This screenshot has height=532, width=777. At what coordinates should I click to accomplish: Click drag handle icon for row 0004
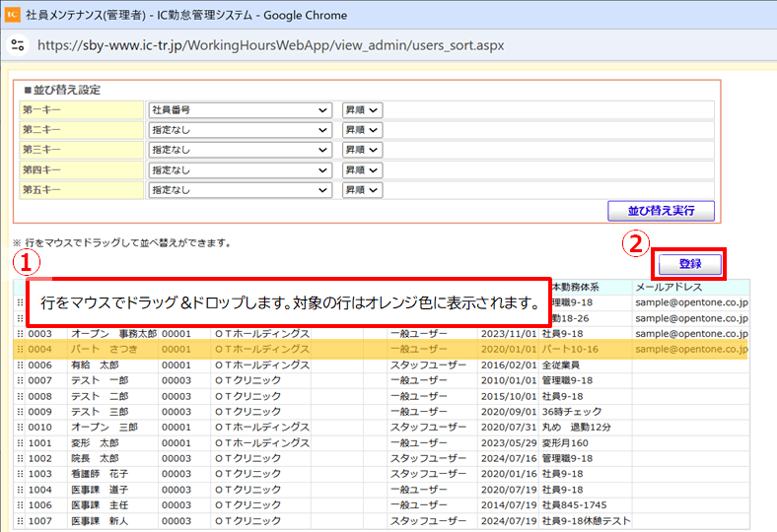tap(20, 349)
